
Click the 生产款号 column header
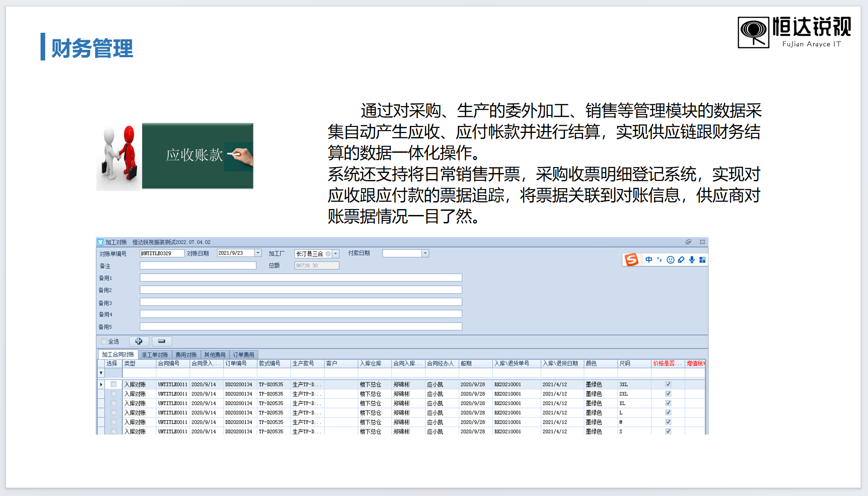click(307, 364)
